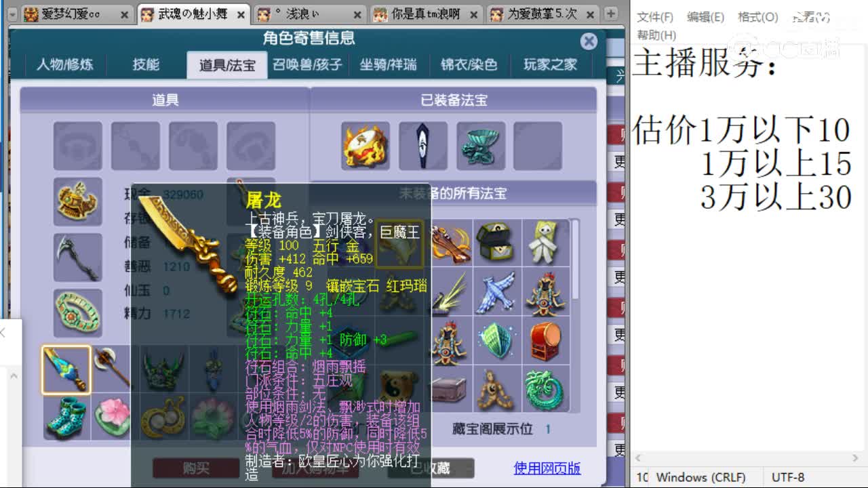Click the 藏宝阁展示位 label
This screenshot has height=488, width=868.
[492, 429]
